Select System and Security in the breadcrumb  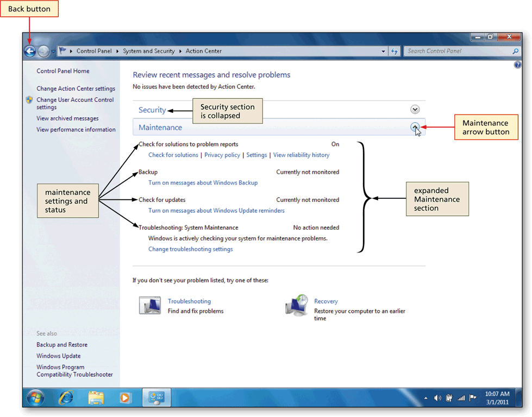tap(148, 51)
